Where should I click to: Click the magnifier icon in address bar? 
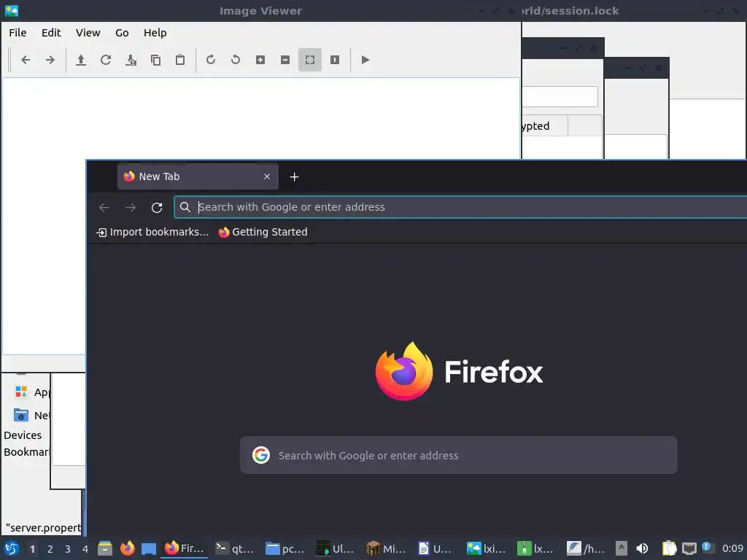[185, 207]
